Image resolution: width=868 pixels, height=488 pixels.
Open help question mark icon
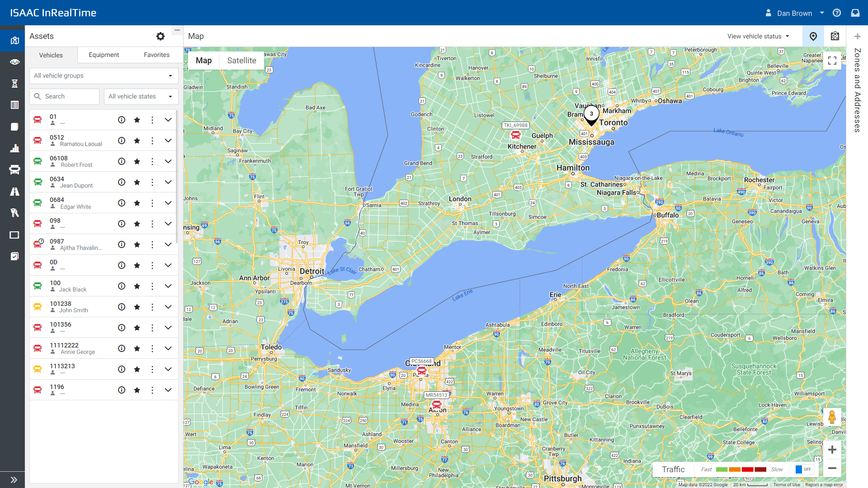(x=837, y=13)
